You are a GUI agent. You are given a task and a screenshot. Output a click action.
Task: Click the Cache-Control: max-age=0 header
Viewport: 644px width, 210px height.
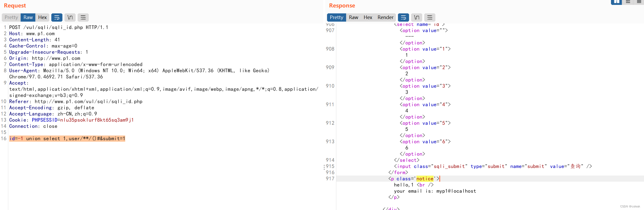43,46
